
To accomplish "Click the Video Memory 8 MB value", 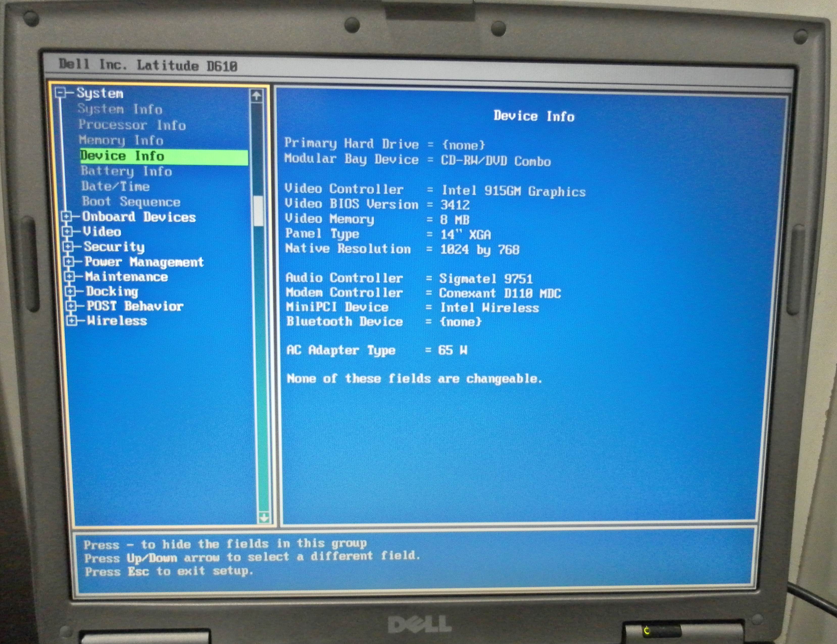I will (455, 220).
